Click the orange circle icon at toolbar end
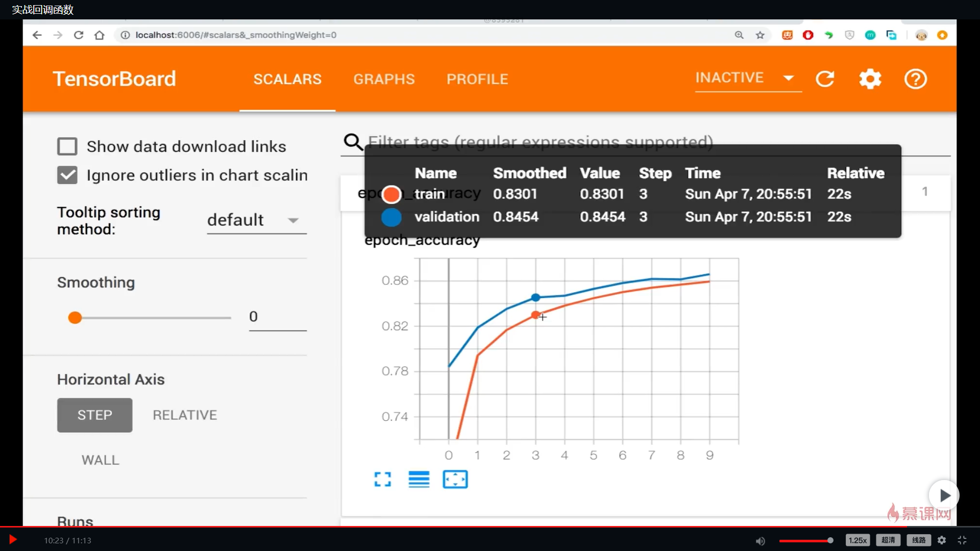 942,35
